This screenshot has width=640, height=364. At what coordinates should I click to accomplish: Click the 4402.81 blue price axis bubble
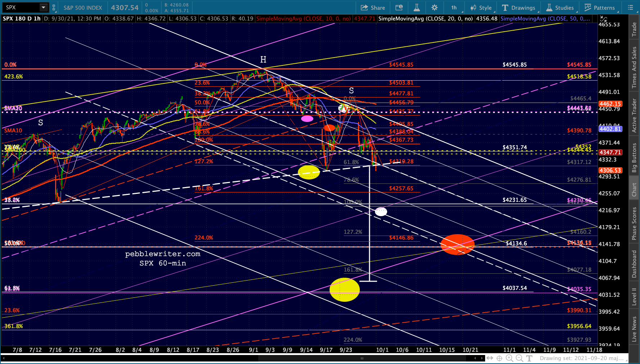click(x=610, y=129)
